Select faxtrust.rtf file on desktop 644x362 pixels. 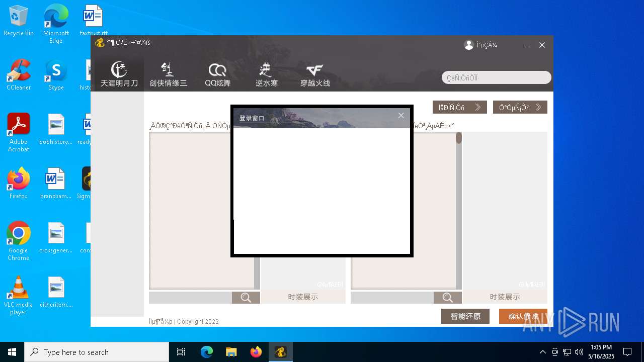point(94,21)
